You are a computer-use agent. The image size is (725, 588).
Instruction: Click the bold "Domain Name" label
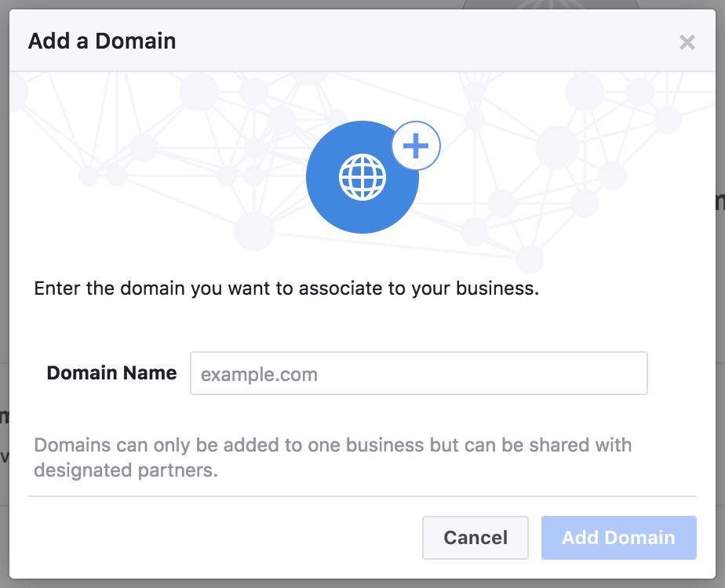coord(111,373)
